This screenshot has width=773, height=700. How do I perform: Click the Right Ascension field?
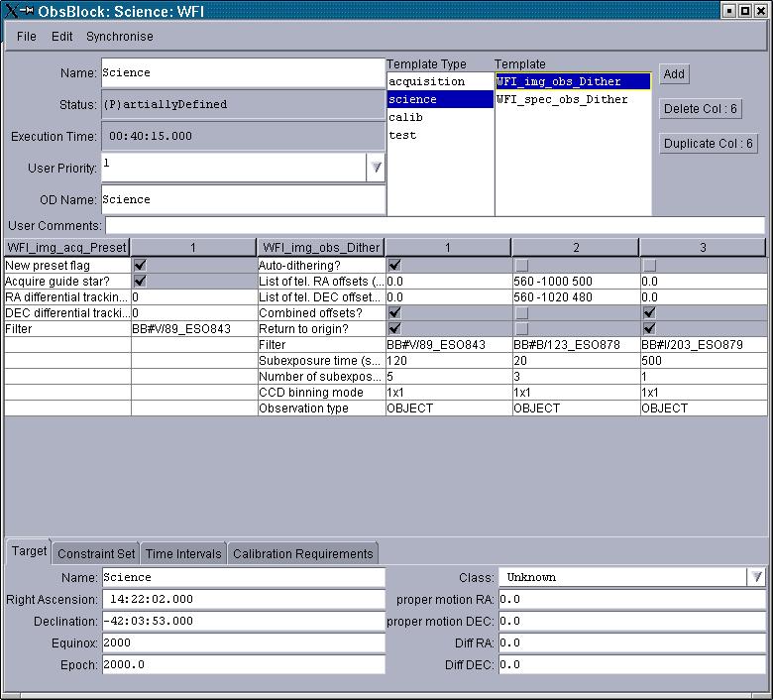(244, 599)
